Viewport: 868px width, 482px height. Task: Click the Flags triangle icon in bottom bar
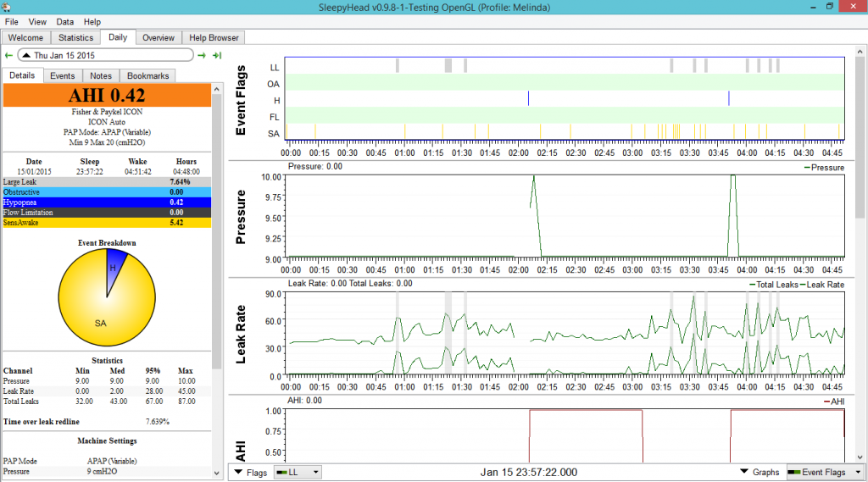pyautogui.click(x=240, y=472)
